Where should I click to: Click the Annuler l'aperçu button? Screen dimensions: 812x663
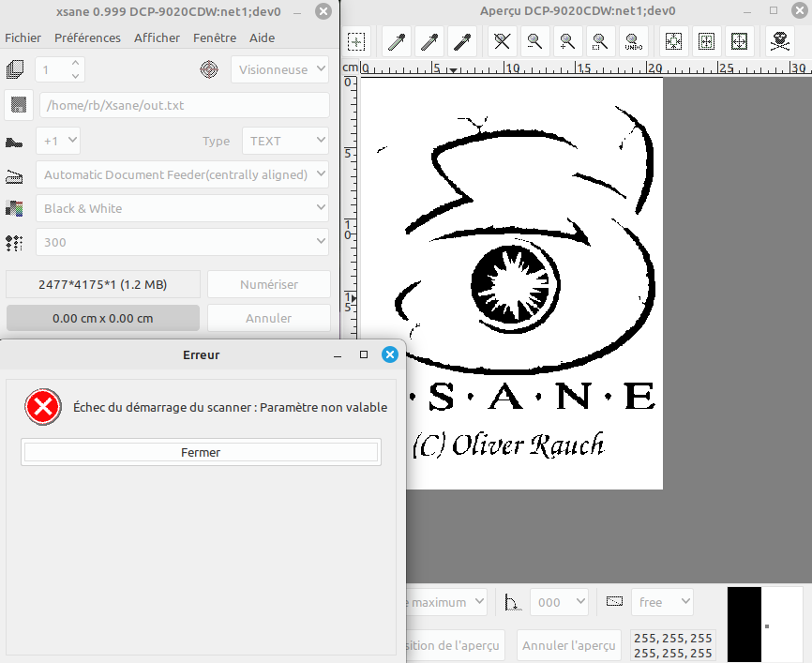pos(568,645)
